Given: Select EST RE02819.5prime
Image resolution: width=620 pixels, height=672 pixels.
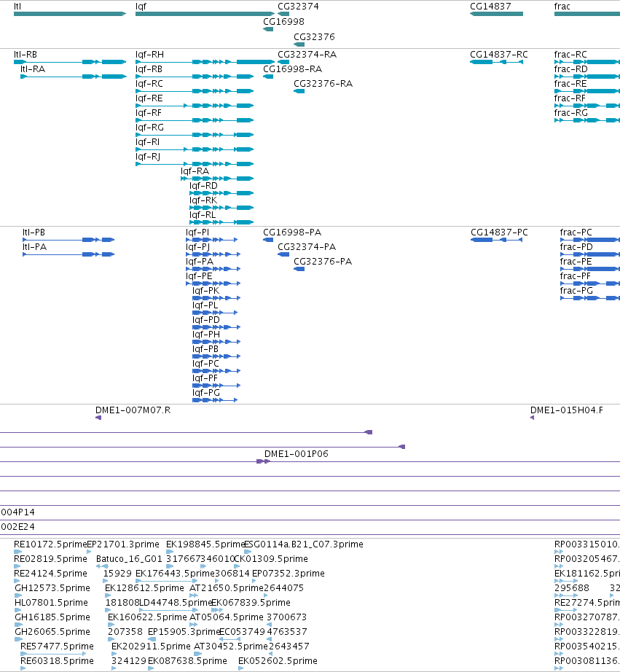Looking at the screenshot, I should [x=17, y=566].
